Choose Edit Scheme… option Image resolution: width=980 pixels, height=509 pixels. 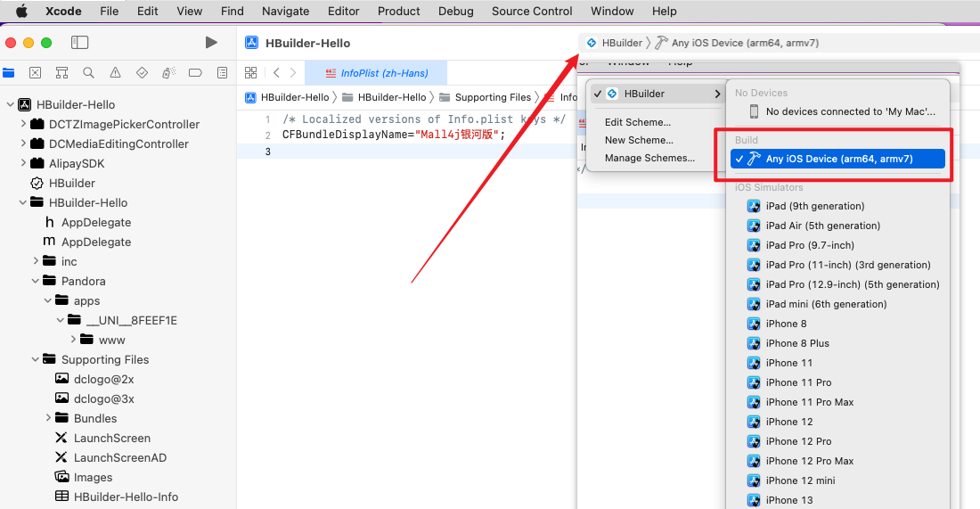click(638, 122)
